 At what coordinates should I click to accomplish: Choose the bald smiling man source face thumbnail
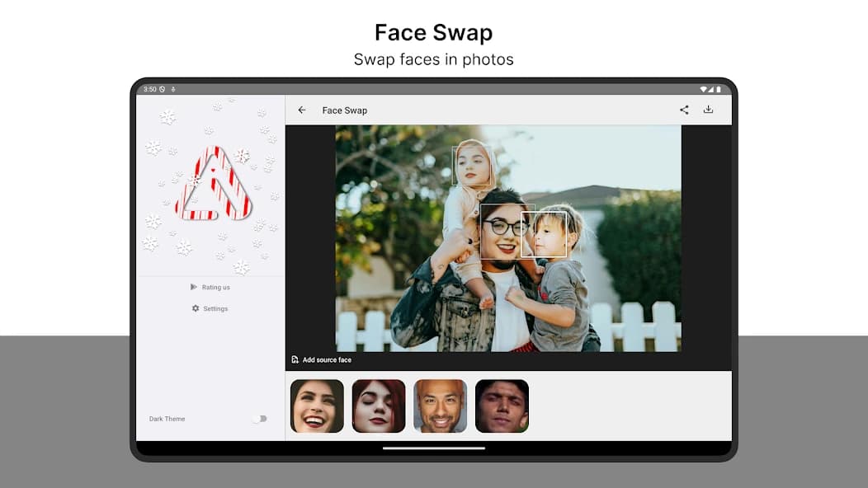[440, 406]
